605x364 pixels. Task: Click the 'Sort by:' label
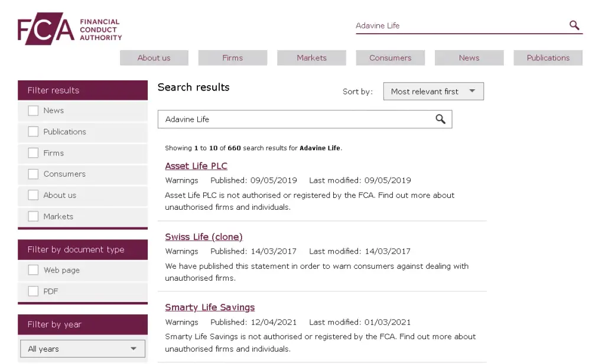[357, 92]
